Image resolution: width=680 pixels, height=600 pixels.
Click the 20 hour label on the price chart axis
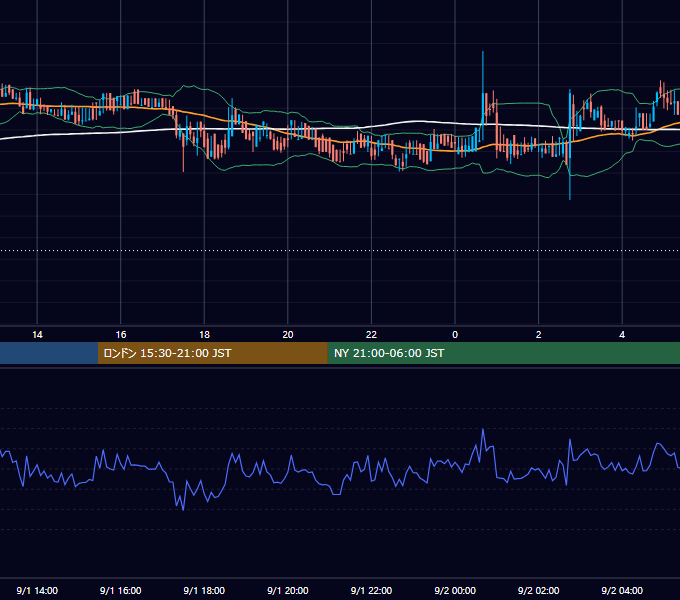[x=288, y=335]
